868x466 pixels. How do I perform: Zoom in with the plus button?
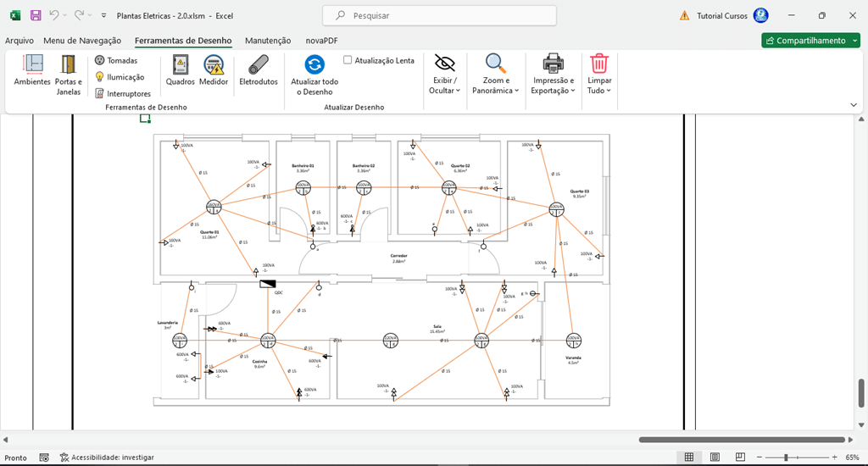(834, 458)
